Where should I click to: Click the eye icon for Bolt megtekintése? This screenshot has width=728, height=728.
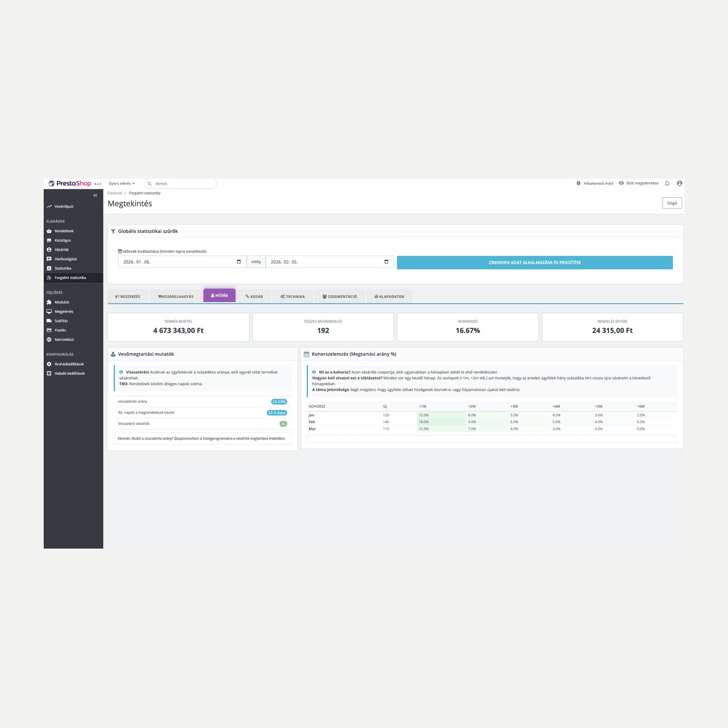click(x=621, y=183)
